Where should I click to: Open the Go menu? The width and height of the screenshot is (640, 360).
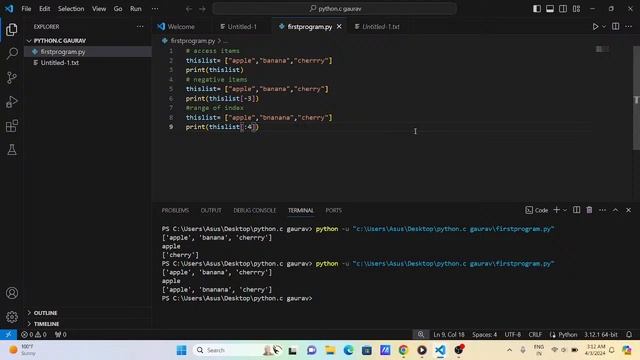click(118, 9)
